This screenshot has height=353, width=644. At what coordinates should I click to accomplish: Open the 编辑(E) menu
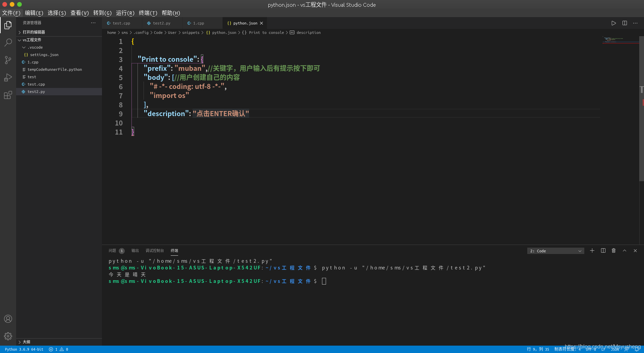pos(34,13)
